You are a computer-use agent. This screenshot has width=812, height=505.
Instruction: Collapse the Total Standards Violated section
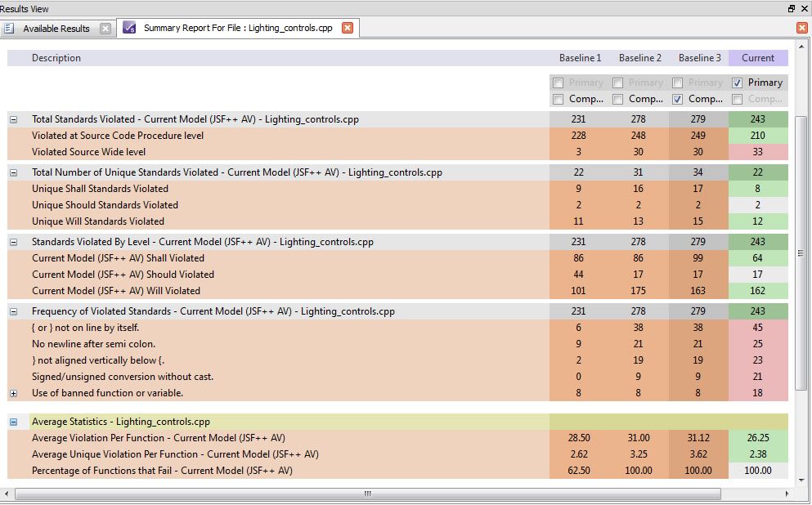pyautogui.click(x=13, y=119)
